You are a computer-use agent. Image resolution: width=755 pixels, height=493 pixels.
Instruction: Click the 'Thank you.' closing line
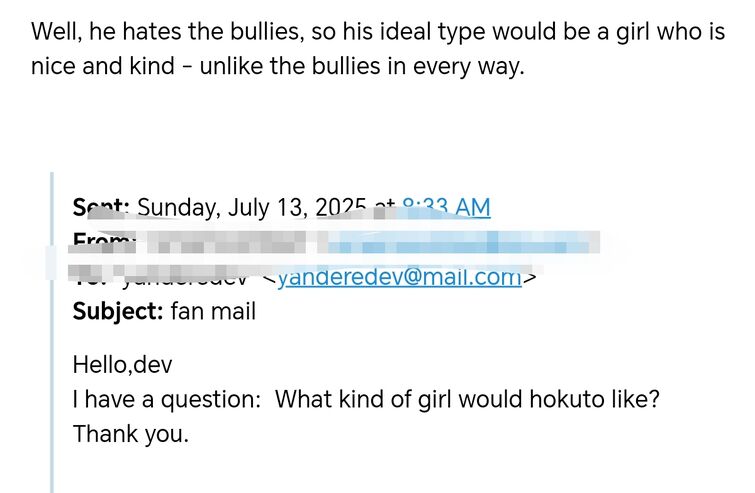[x=130, y=434]
